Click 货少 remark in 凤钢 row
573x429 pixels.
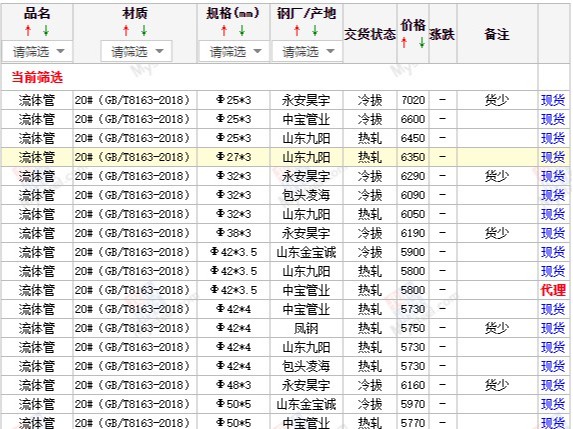pos(497,328)
